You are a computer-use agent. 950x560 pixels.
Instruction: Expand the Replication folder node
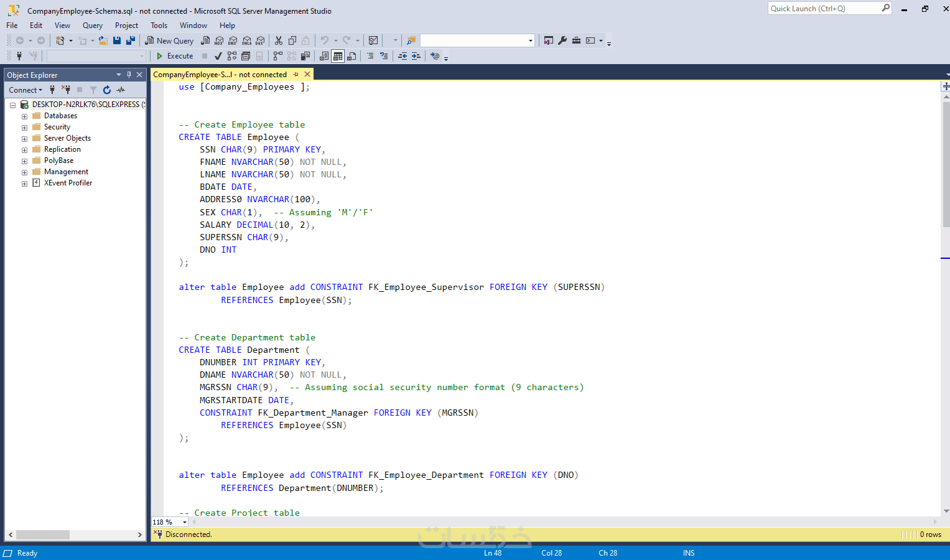[x=24, y=150]
